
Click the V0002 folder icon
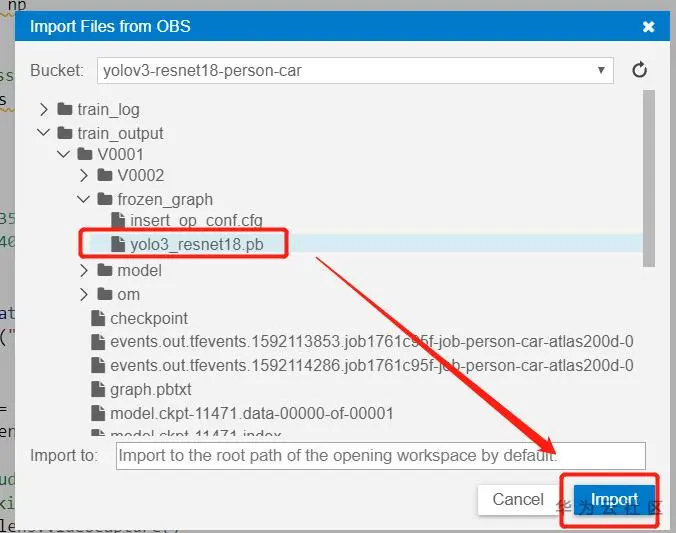tap(105, 175)
